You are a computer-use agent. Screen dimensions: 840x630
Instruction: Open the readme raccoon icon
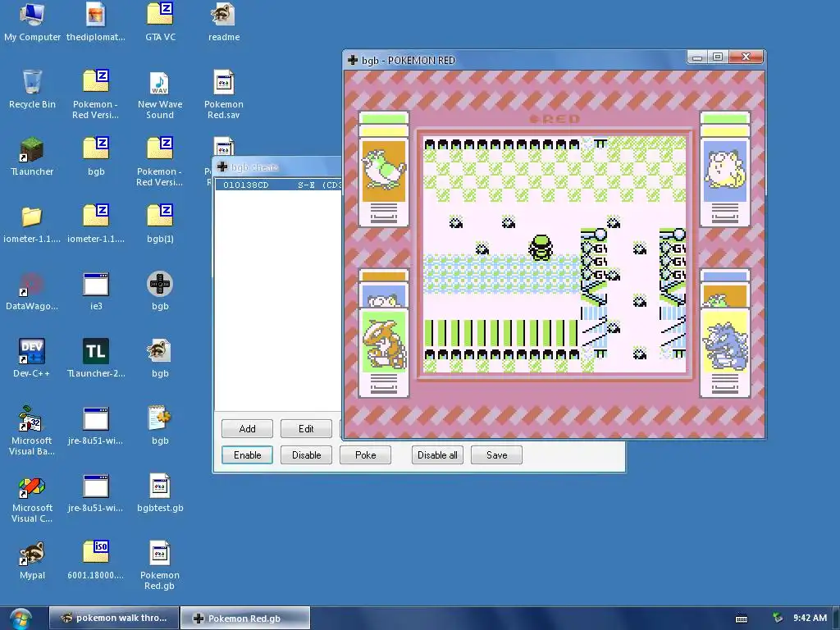224,22
